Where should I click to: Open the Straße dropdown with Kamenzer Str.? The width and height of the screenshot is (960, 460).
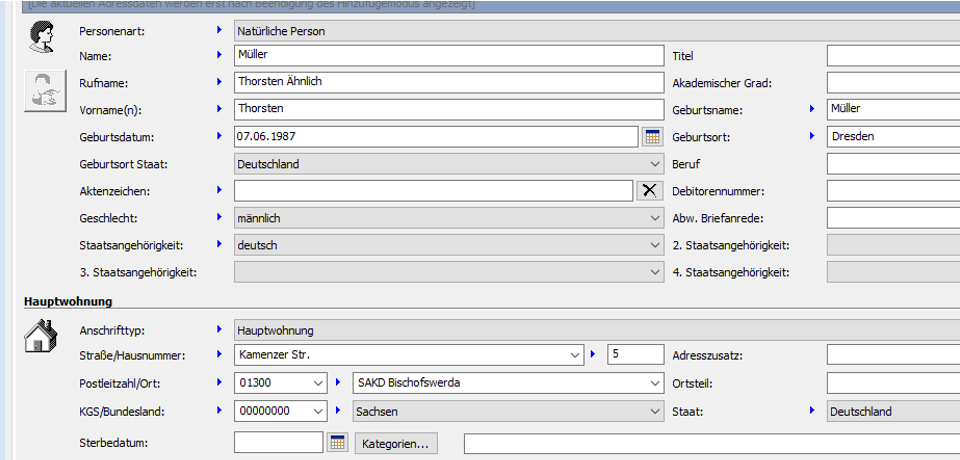pos(575,354)
